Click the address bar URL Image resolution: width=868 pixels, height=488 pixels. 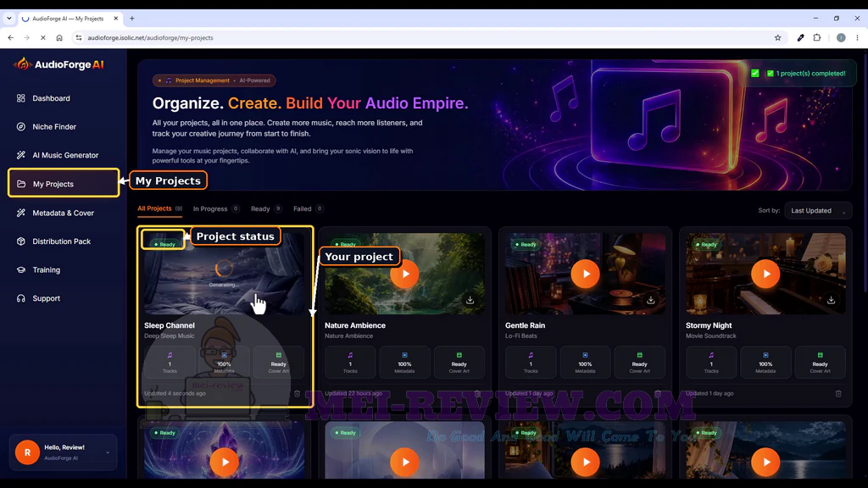tap(150, 37)
